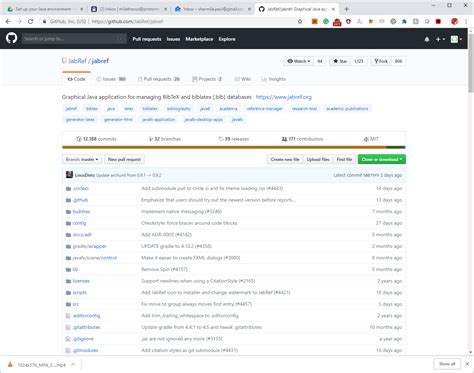This screenshot has height=373, width=474.
Task: Click Upload files
Action: coord(318,159)
